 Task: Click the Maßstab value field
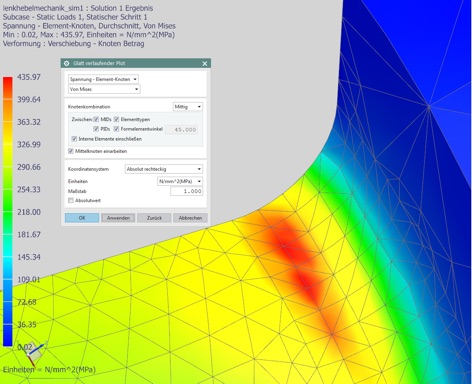[x=186, y=191]
